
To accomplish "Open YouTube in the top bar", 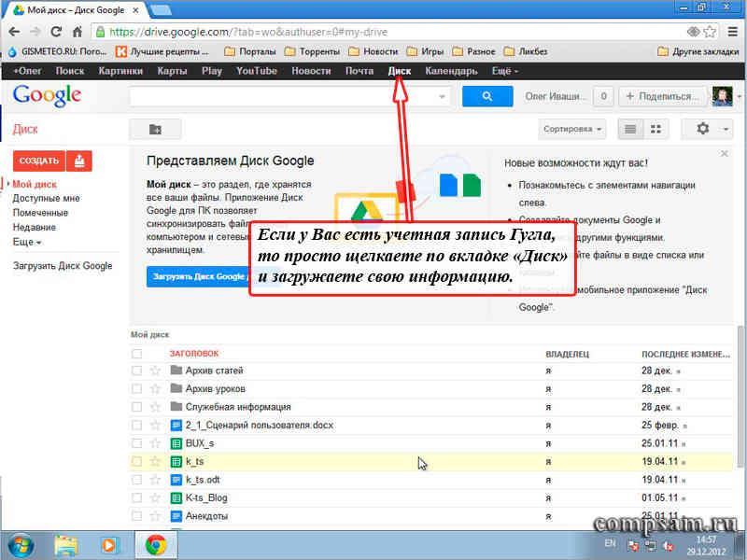I will pyautogui.click(x=256, y=71).
